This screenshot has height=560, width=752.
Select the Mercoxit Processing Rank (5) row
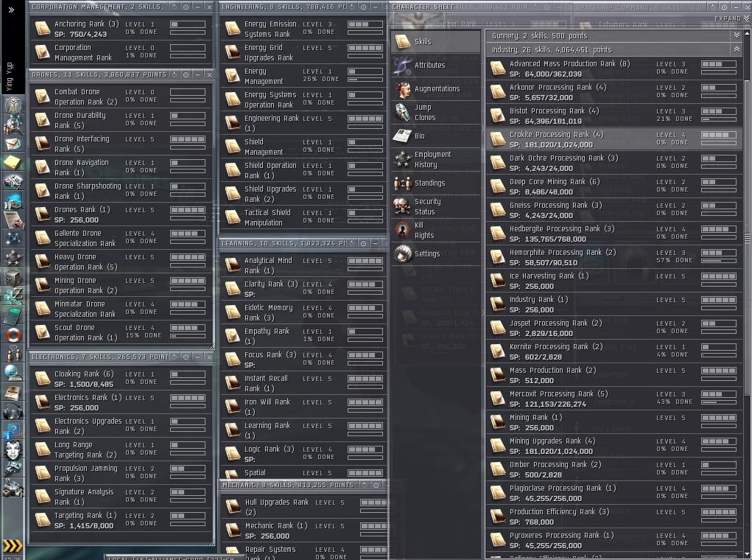click(x=614, y=399)
